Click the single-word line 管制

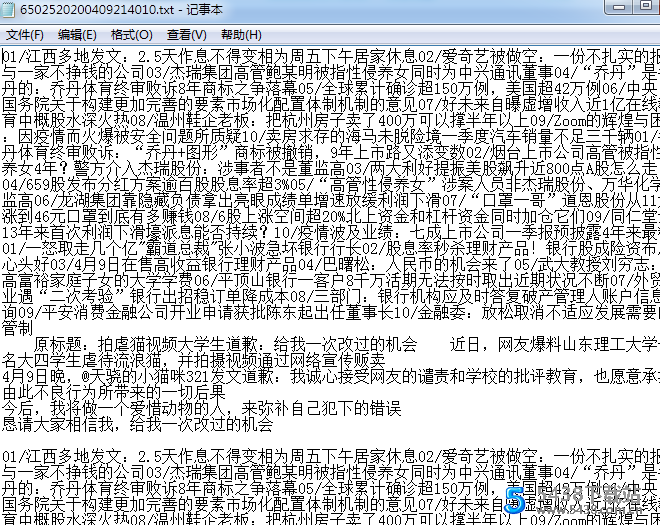coord(17,328)
